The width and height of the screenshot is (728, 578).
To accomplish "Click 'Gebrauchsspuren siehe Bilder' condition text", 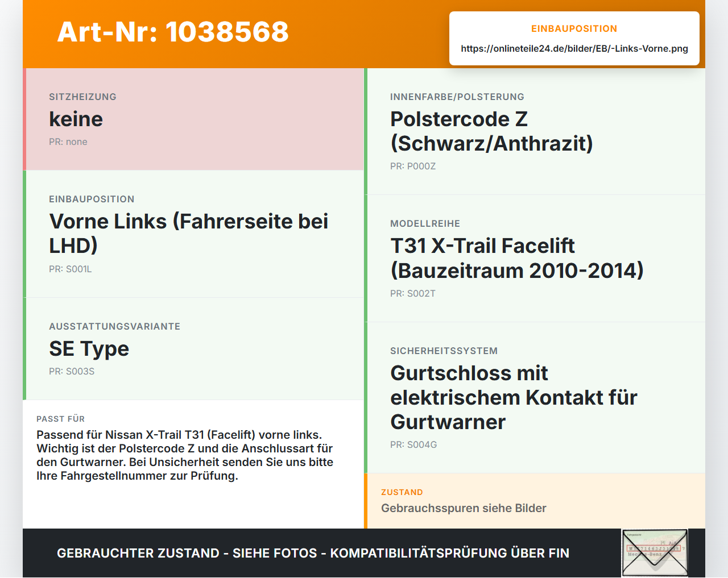I will 464,509.
